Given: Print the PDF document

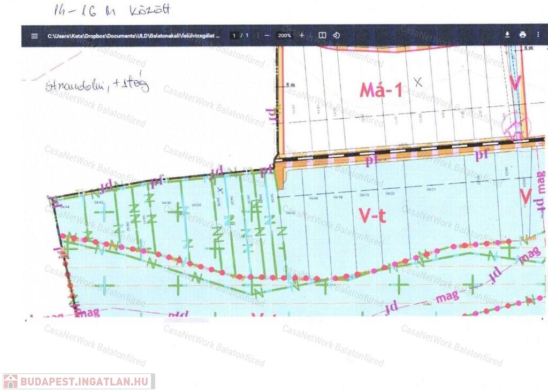Looking at the screenshot, I should click(x=523, y=35).
